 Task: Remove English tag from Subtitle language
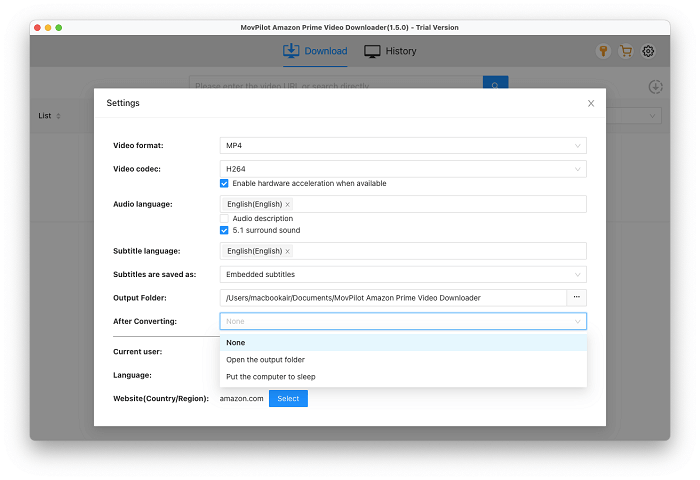tap(288, 251)
